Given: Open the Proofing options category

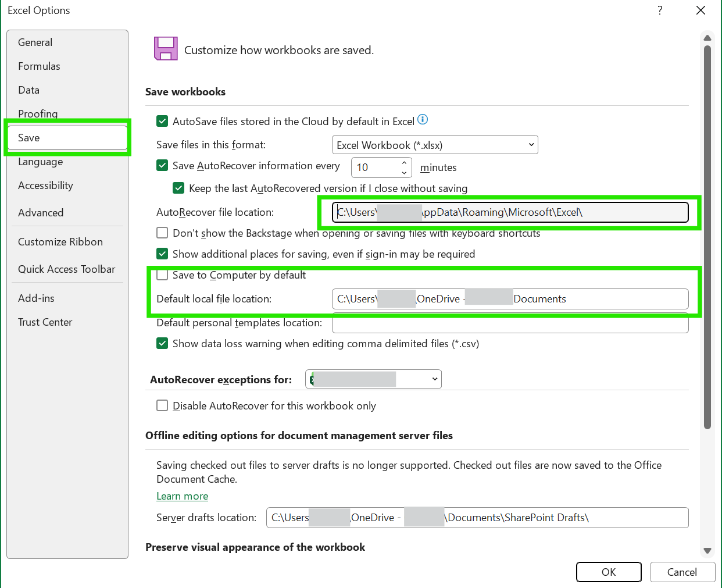Looking at the screenshot, I should 67,113.
